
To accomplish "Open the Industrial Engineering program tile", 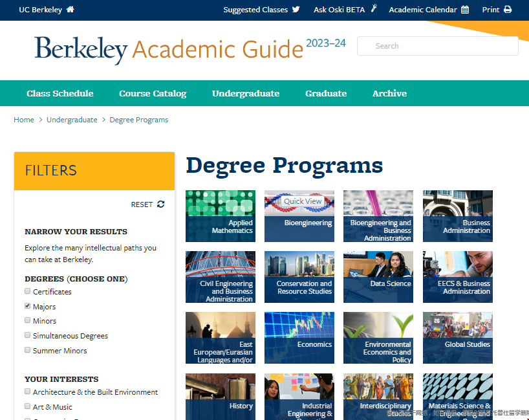I will click(x=299, y=397).
